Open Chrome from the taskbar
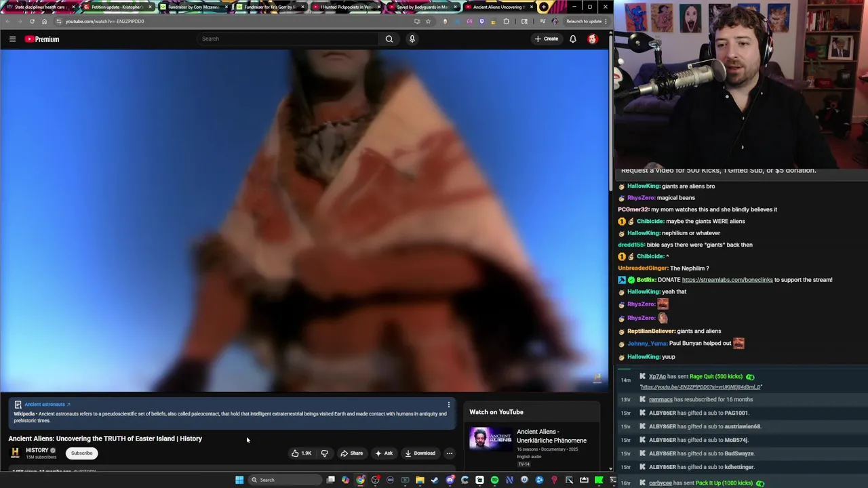Image resolution: width=868 pixels, height=488 pixels. [360, 480]
